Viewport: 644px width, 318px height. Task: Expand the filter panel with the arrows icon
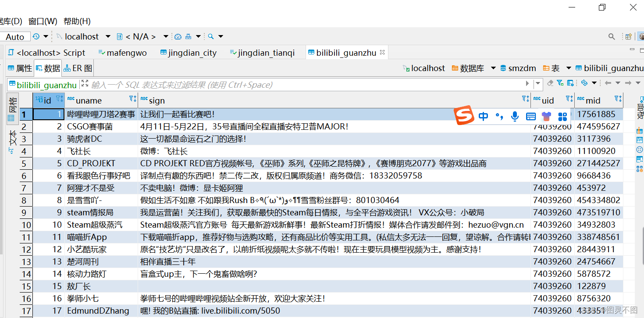(x=85, y=83)
